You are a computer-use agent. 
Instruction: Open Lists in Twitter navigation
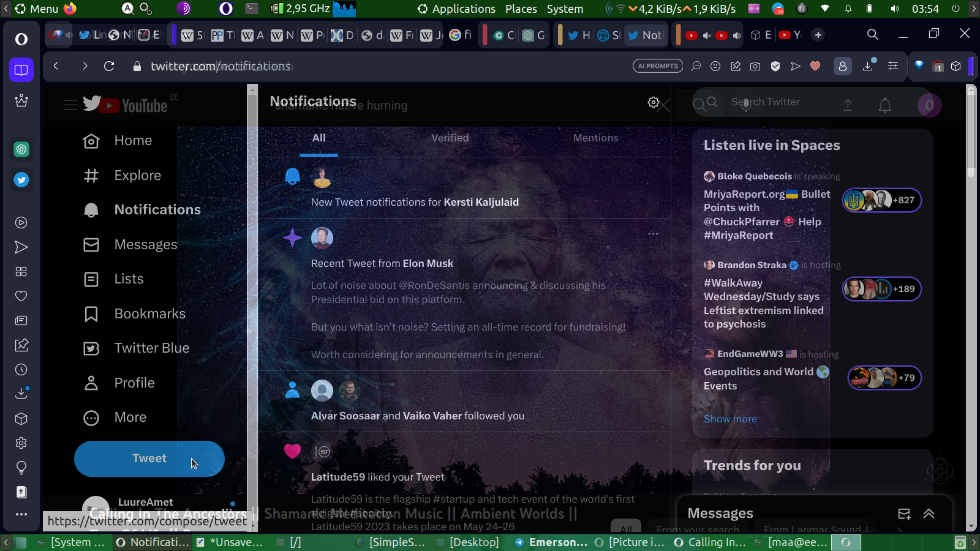pos(113,279)
